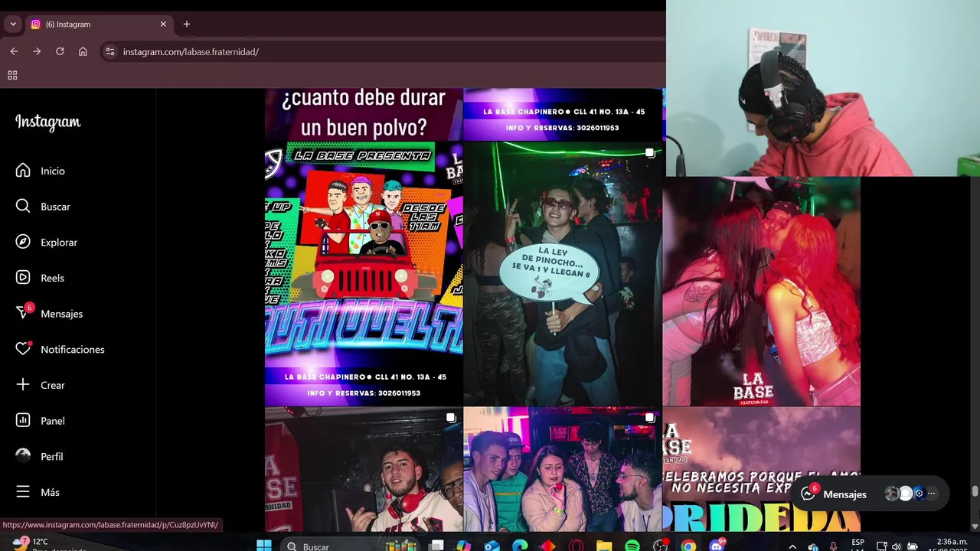Open Outlook from the taskbar
Screen dimensions: 980x551
(492, 546)
